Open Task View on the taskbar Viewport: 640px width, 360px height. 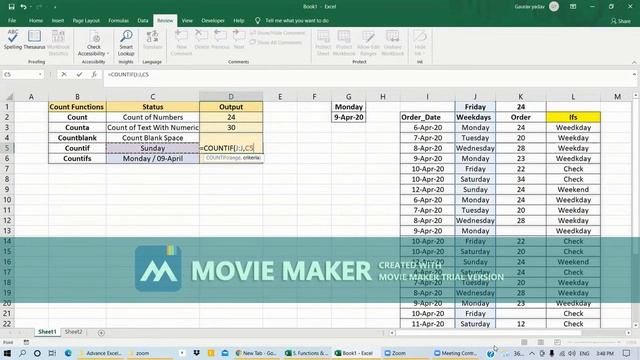52,353
